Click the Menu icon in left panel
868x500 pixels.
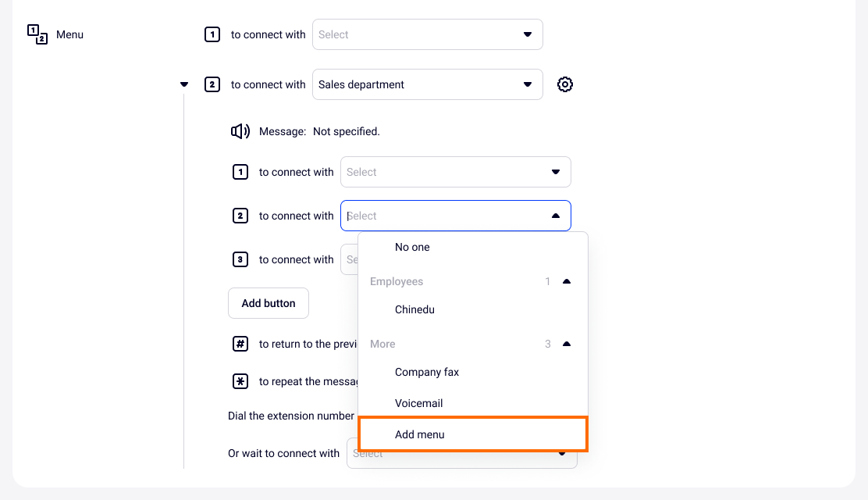[37, 34]
